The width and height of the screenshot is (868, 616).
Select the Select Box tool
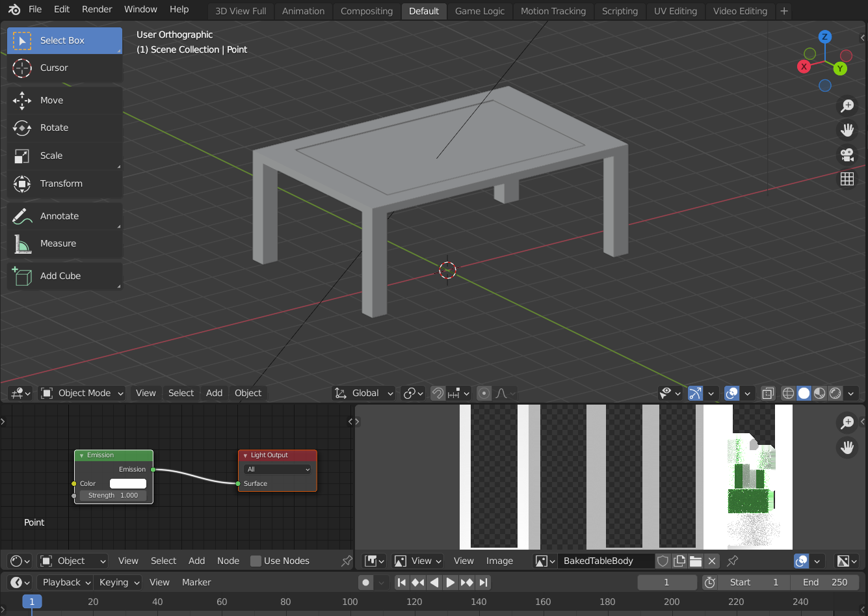pos(64,40)
